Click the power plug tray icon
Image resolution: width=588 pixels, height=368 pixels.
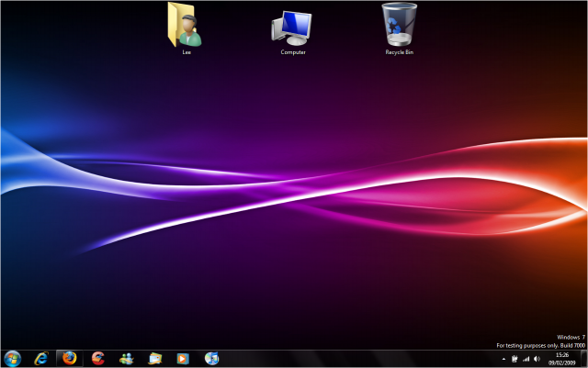point(514,359)
